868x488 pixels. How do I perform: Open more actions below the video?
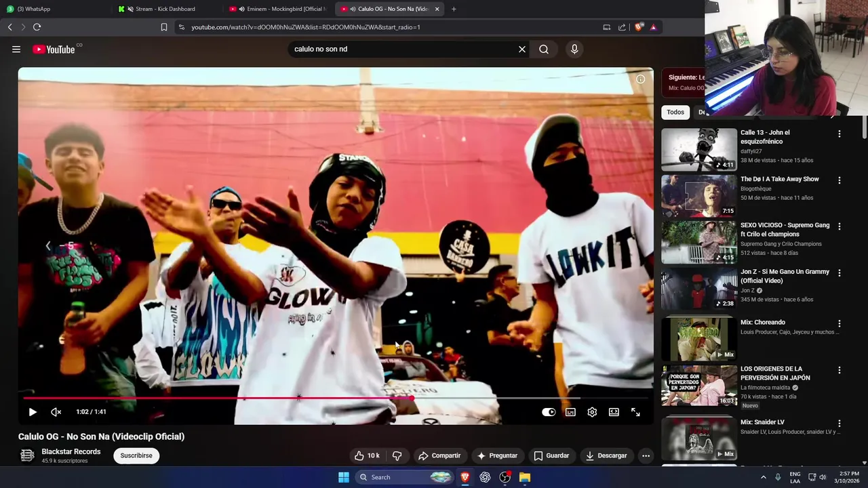click(646, 455)
